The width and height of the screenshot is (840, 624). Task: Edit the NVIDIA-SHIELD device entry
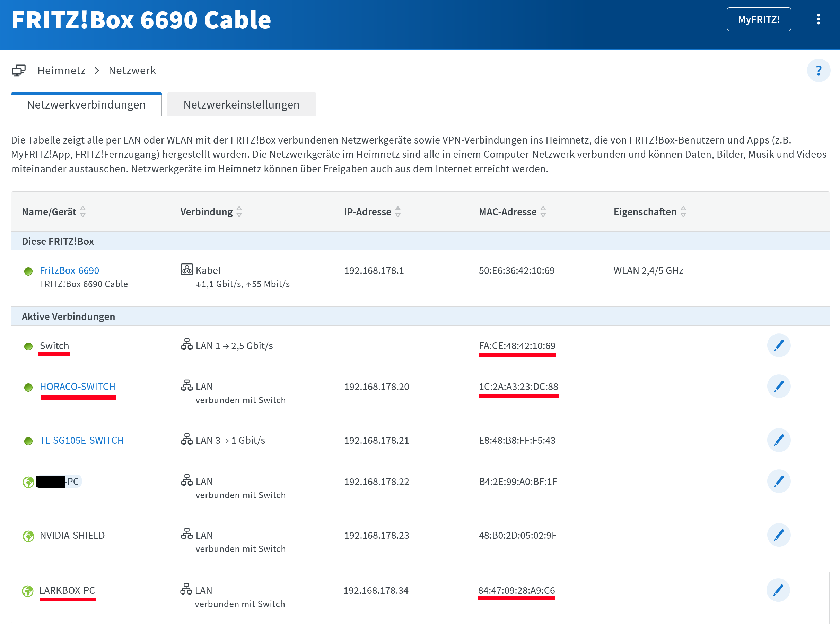[778, 535]
